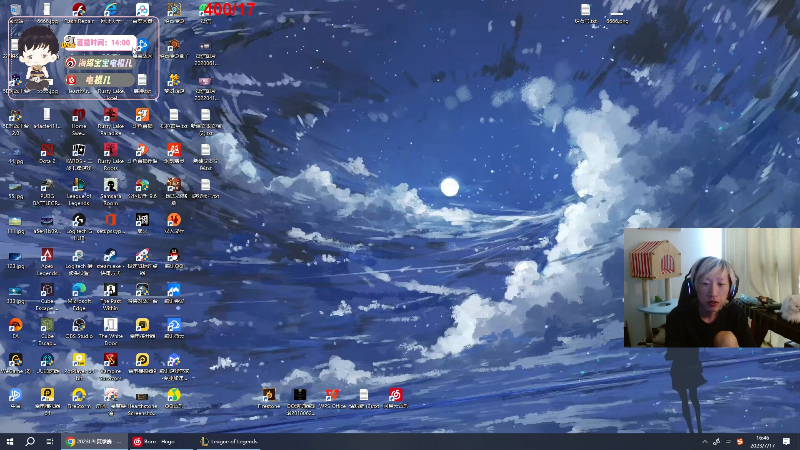Open the 123.jpg image file
Image resolution: width=800 pixels, height=450 pixels.
pyautogui.click(x=15, y=259)
